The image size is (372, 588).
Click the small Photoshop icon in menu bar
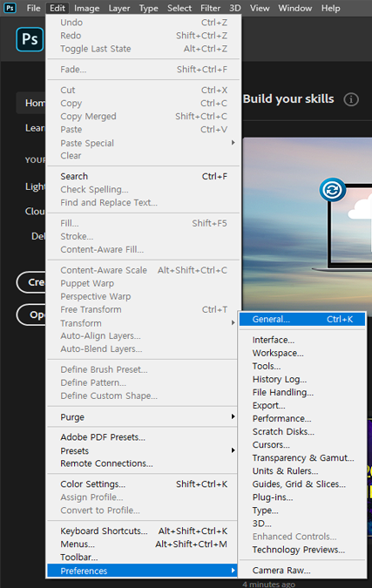point(10,8)
